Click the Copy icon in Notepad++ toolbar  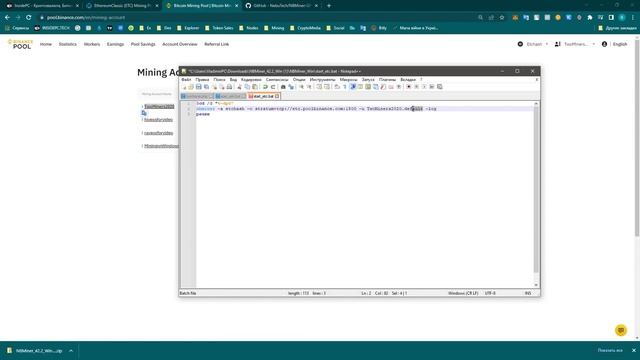pos(247,87)
